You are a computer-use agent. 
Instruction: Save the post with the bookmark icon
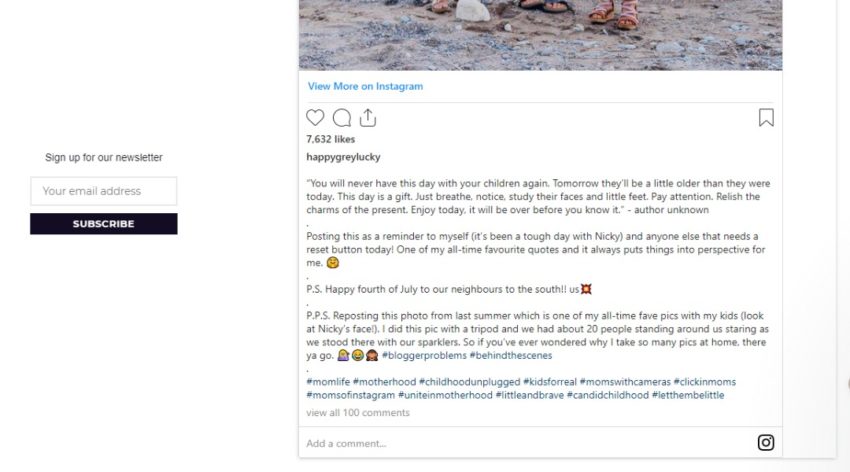click(766, 118)
